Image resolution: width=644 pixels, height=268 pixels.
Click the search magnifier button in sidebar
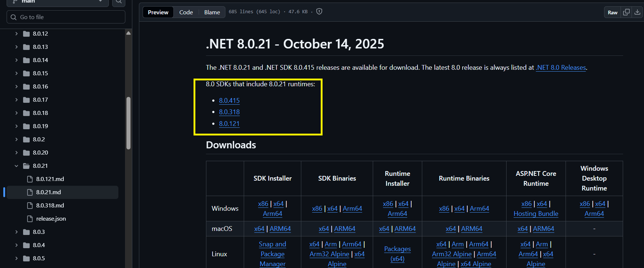(x=118, y=2)
